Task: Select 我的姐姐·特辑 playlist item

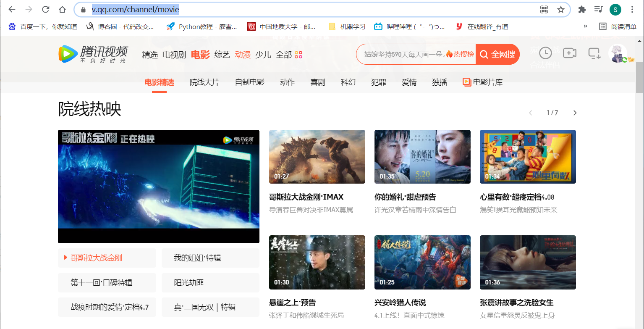Action: tap(210, 258)
